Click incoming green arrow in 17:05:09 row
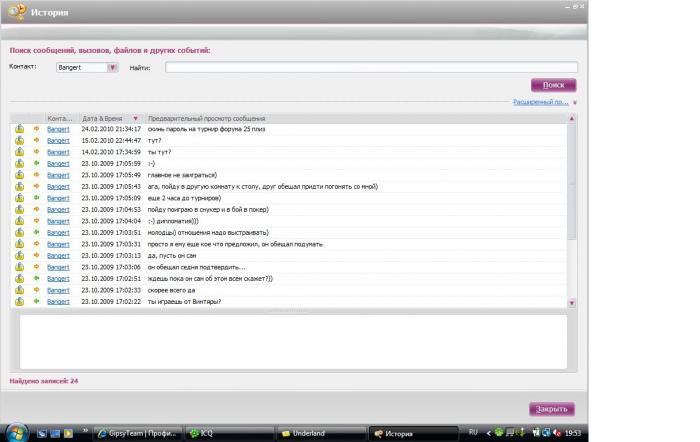This screenshot has width=700, height=442. click(x=37, y=198)
